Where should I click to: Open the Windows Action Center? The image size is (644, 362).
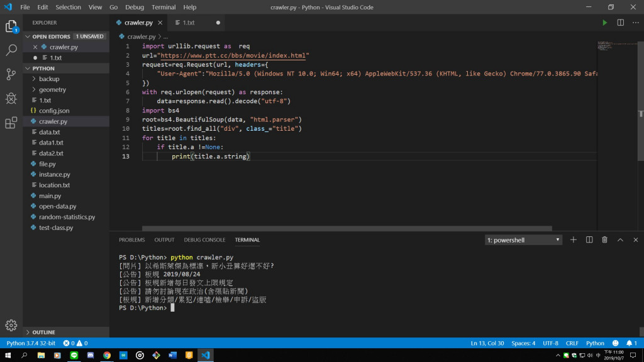[633, 356]
